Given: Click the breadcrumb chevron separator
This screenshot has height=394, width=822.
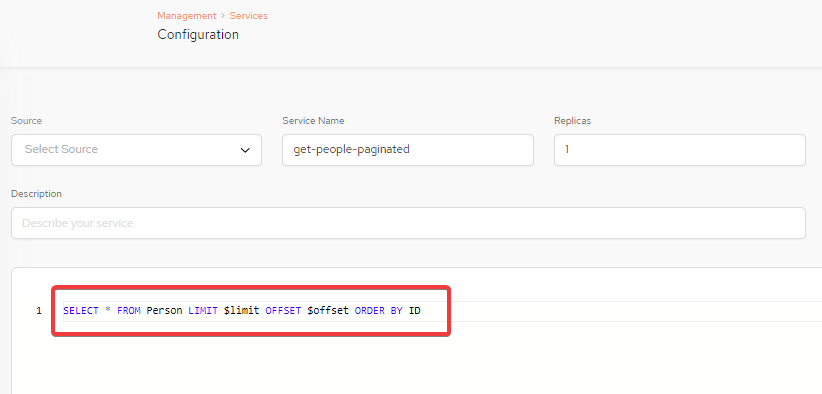Looking at the screenshot, I should click(223, 16).
